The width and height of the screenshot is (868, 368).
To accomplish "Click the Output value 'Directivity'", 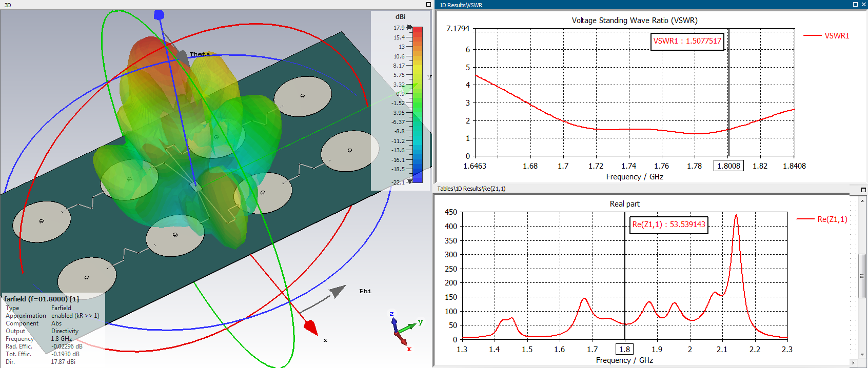I will point(65,331).
